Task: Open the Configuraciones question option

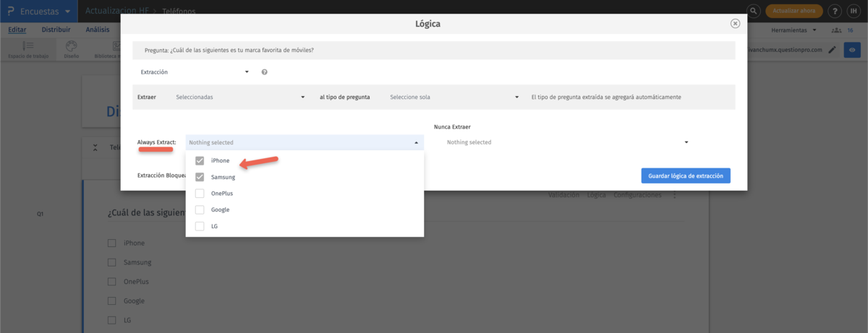Action: pyautogui.click(x=637, y=195)
